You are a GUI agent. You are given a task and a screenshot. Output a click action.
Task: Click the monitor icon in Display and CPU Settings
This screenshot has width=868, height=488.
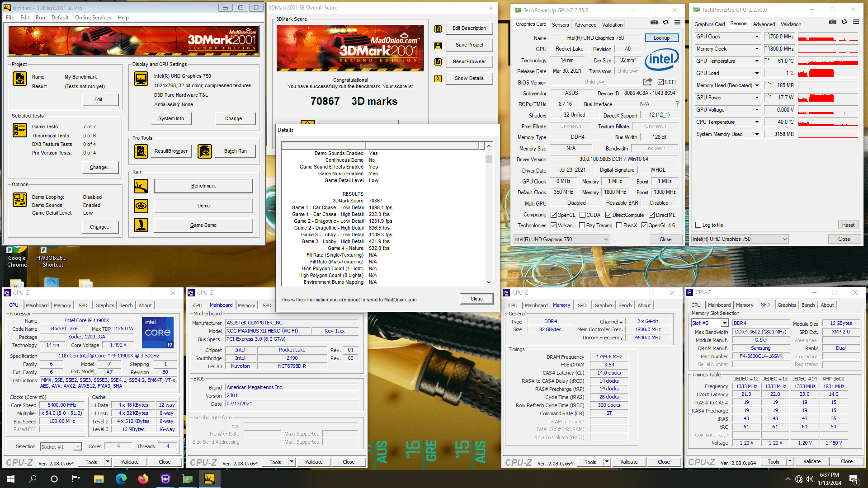141,79
